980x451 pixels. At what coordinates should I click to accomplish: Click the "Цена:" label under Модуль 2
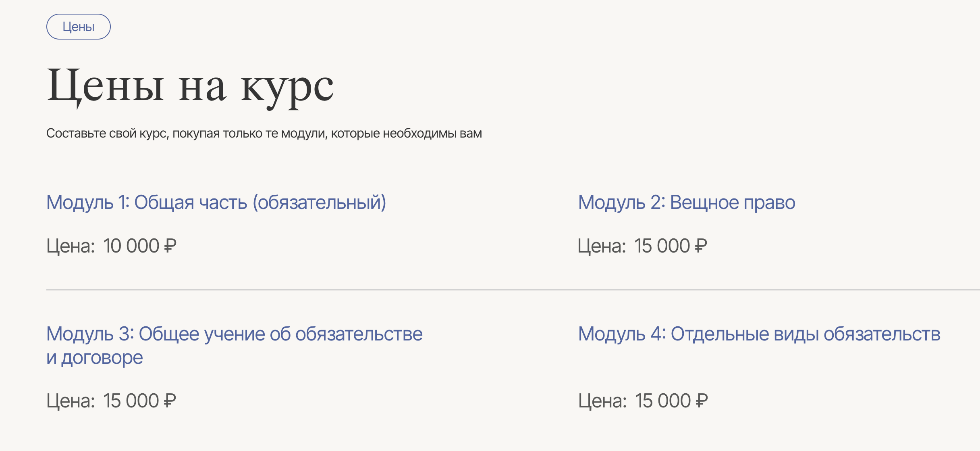tap(602, 246)
